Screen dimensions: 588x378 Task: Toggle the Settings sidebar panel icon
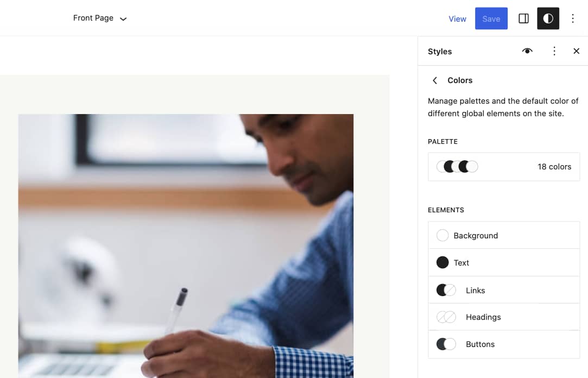pyautogui.click(x=523, y=18)
